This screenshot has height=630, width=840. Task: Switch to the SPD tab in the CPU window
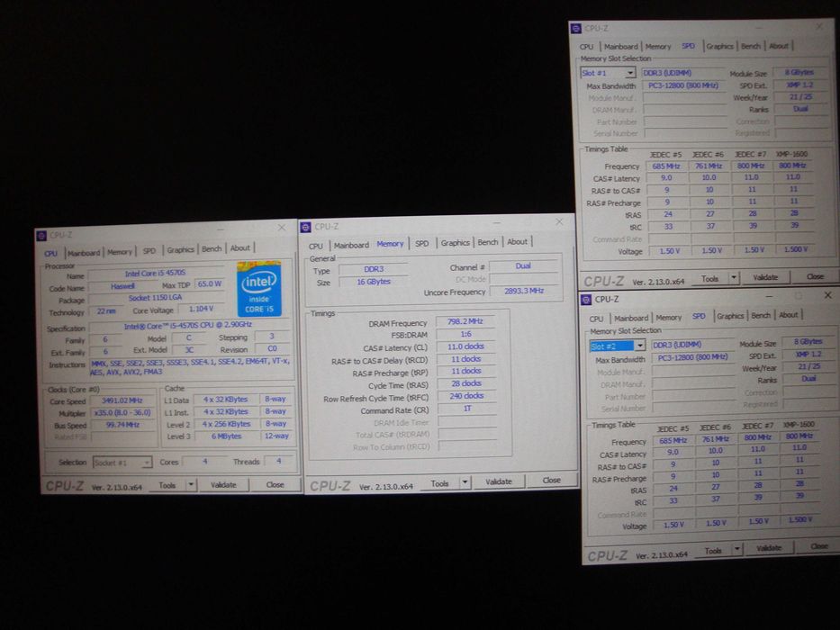pyautogui.click(x=149, y=251)
